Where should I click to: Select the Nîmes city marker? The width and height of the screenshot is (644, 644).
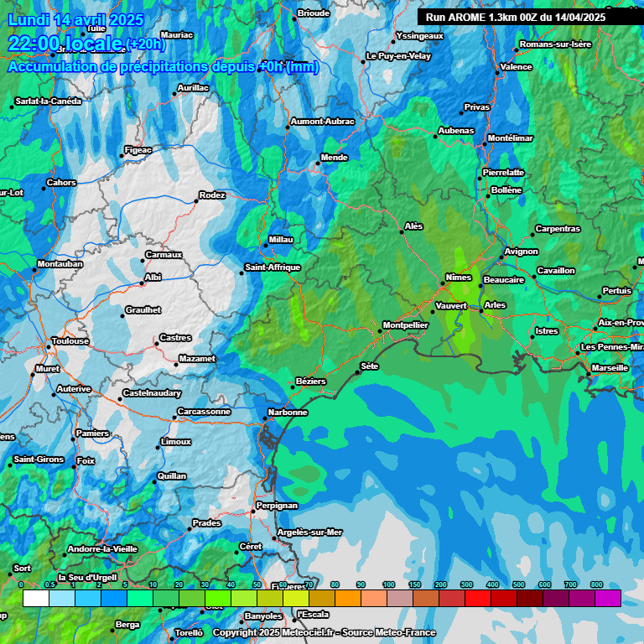coord(443,283)
